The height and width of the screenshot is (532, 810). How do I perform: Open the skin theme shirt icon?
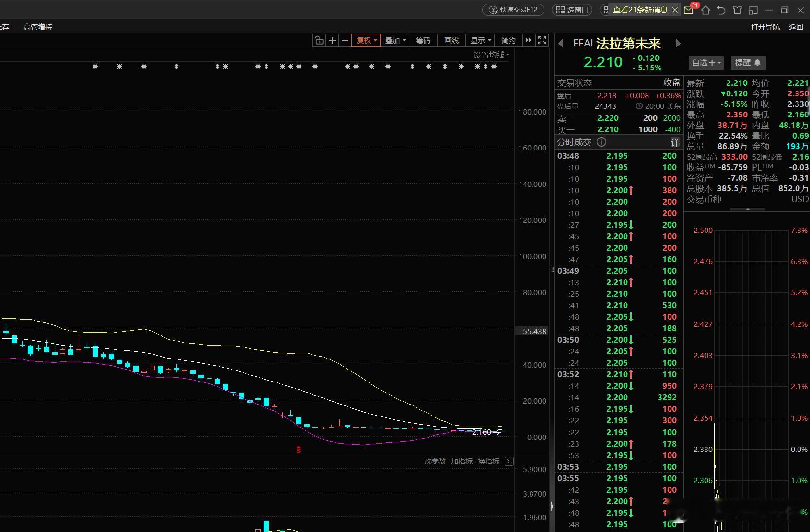click(737, 10)
